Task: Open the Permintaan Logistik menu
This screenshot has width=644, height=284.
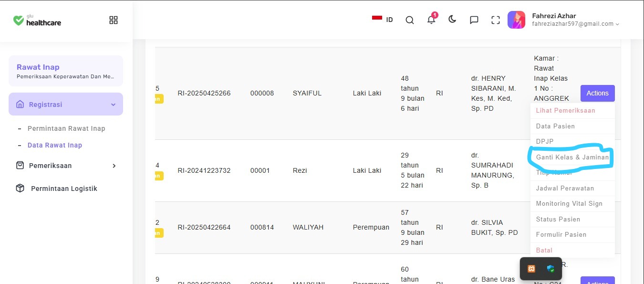Action: coord(64,189)
